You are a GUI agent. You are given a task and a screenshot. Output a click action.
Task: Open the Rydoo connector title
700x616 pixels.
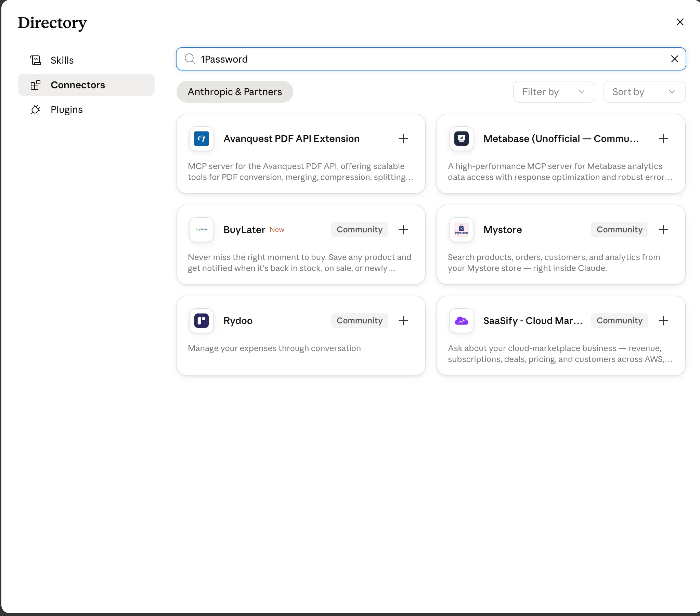point(238,321)
